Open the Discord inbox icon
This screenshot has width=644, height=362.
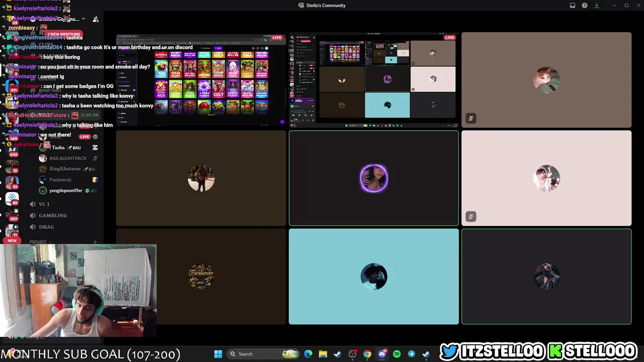coord(573,6)
